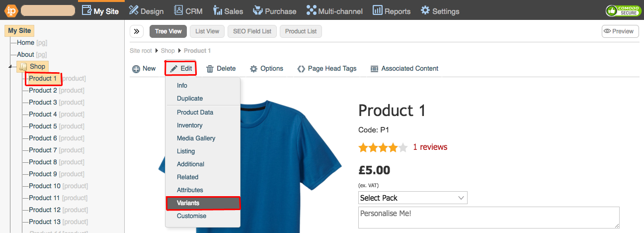Select Media Gallery in the Edit menu
The height and width of the screenshot is (233, 644).
coord(196,138)
